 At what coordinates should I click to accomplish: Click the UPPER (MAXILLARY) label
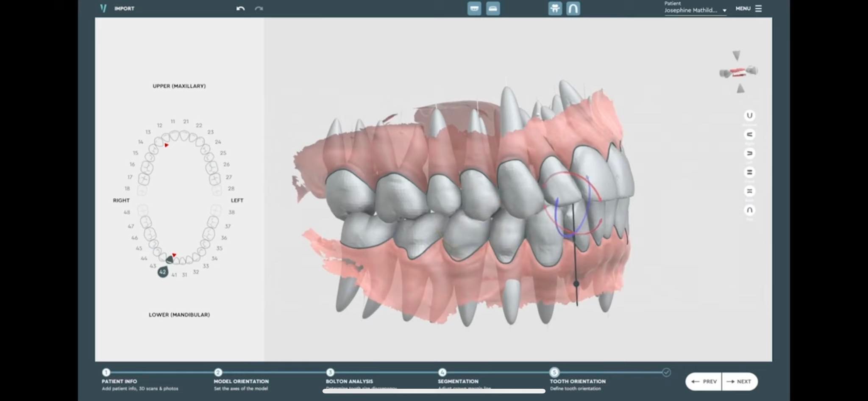pos(179,86)
